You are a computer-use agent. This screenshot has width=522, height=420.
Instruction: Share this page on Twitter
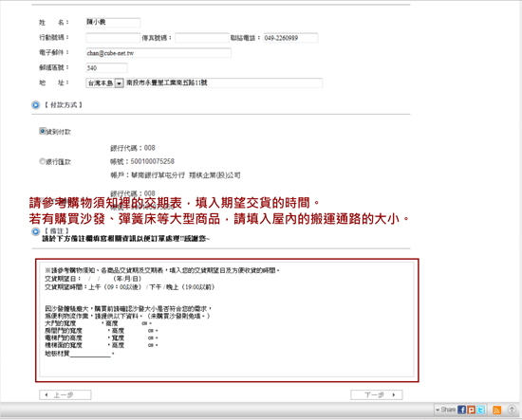480,410
